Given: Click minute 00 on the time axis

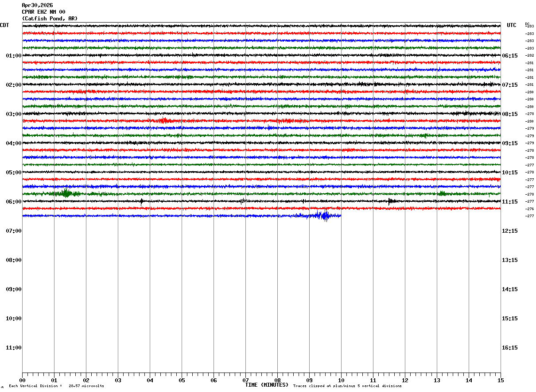Looking at the screenshot, I should (x=22, y=380).
